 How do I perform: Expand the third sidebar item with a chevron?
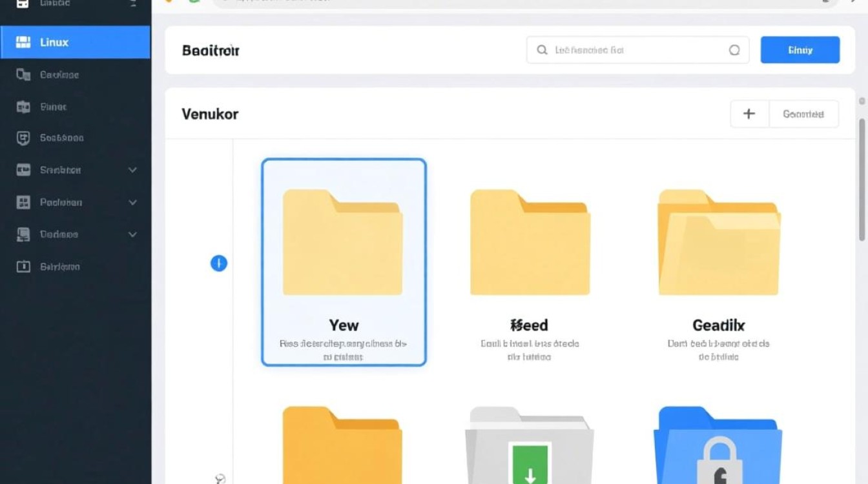132,234
